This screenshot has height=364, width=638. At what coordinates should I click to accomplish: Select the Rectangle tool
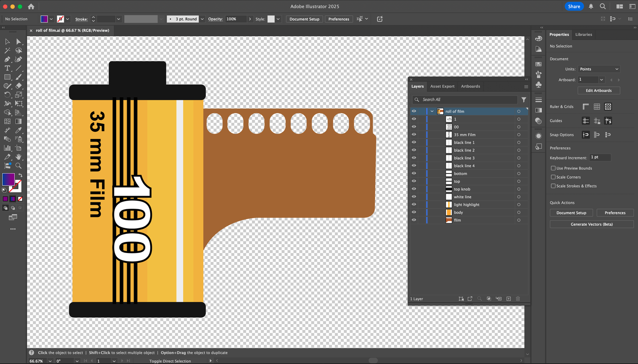click(x=7, y=77)
